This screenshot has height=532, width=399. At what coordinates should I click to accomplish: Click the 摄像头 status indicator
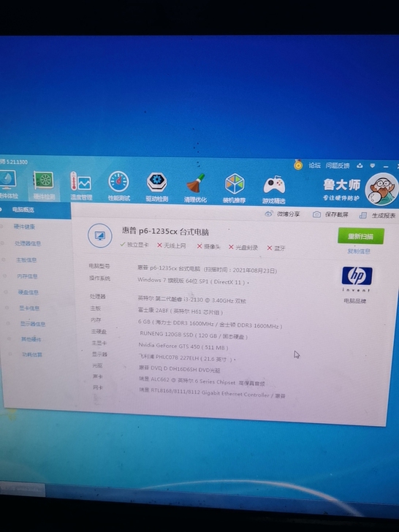(x=209, y=247)
